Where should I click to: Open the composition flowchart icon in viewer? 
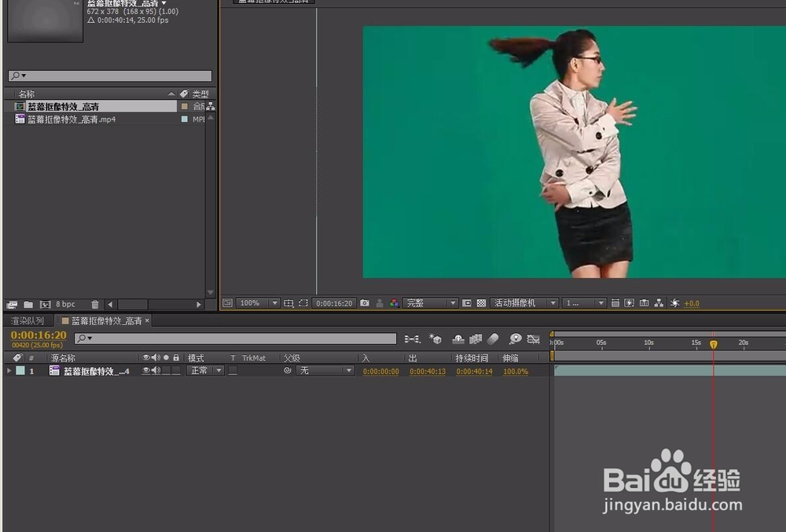(659, 303)
